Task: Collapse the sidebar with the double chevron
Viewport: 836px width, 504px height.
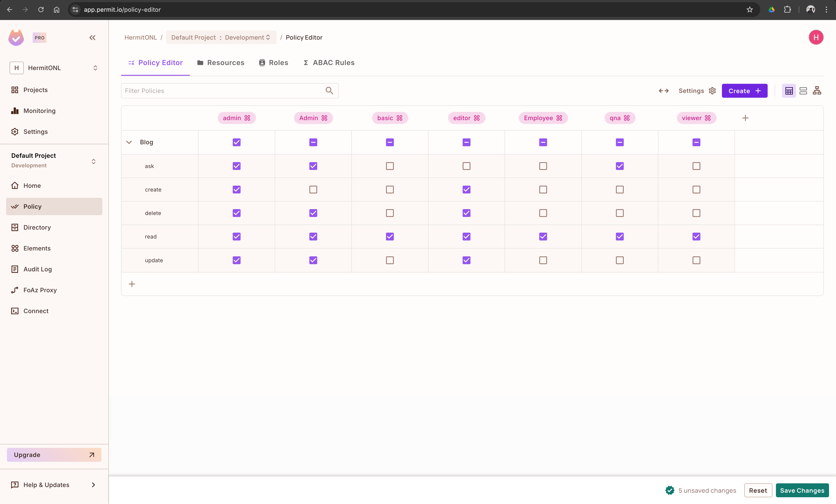Action: click(x=92, y=38)
